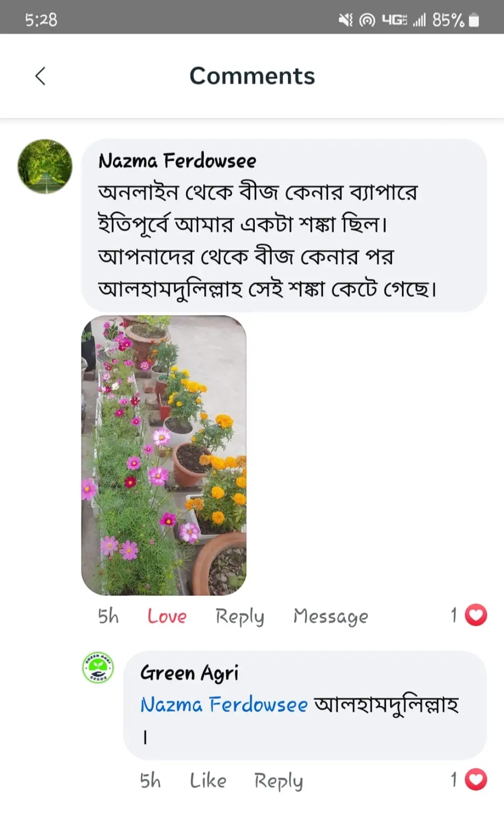Like Green Agri's reply

click(x=208, y=780)
